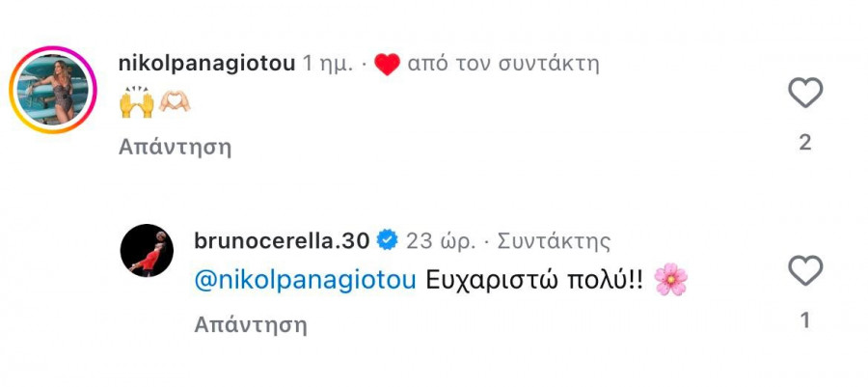The image size is (868, 387).
Task: Click the red heart before 'από τον συντάκτη'
Action: [386, 65]
